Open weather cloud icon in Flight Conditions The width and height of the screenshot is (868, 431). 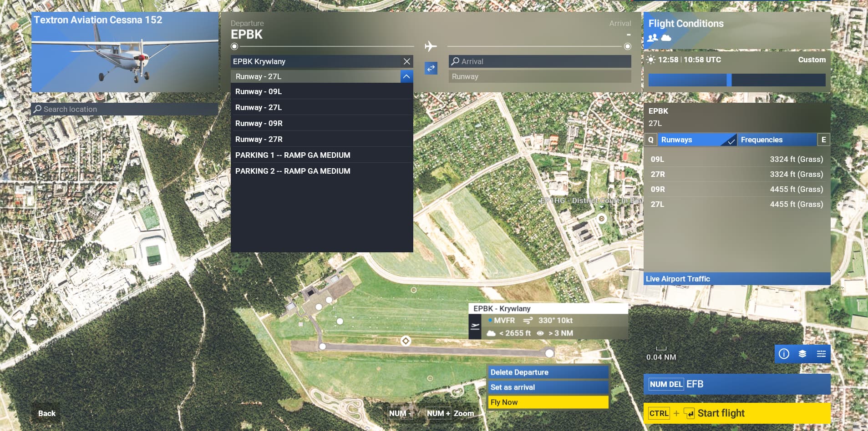(666, 38)
